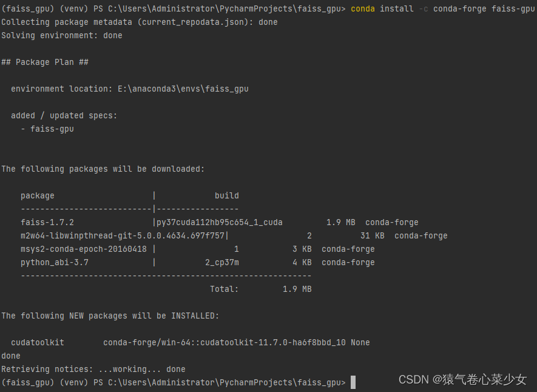Click the CSDN watermark text
The height and width of the screenshot is (392, 537).
pyautogui.click(x=413, y=379)
